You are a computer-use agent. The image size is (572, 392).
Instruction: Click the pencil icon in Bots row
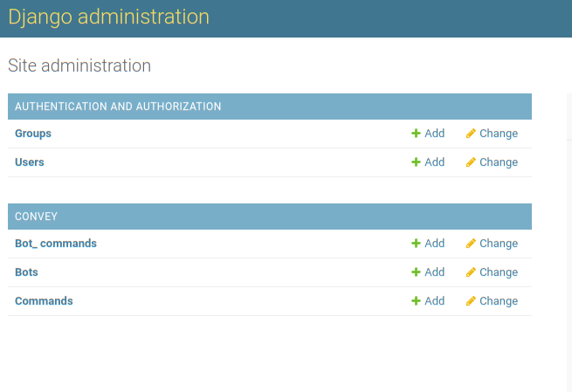coord(471,272)
